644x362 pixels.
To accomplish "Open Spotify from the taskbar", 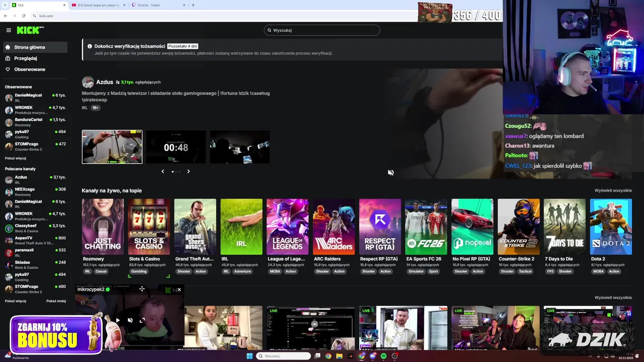I will 383,356.
